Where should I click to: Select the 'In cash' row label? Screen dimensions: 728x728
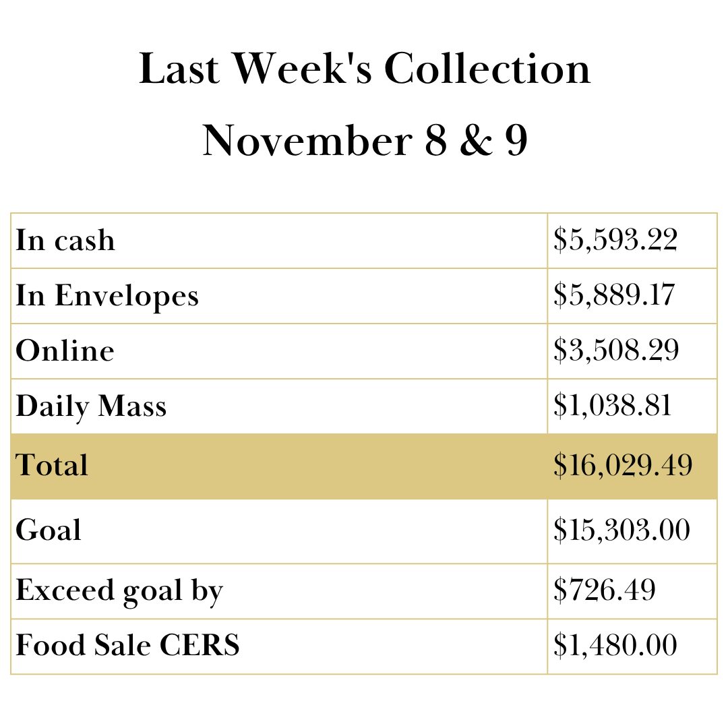pos(65,241)
